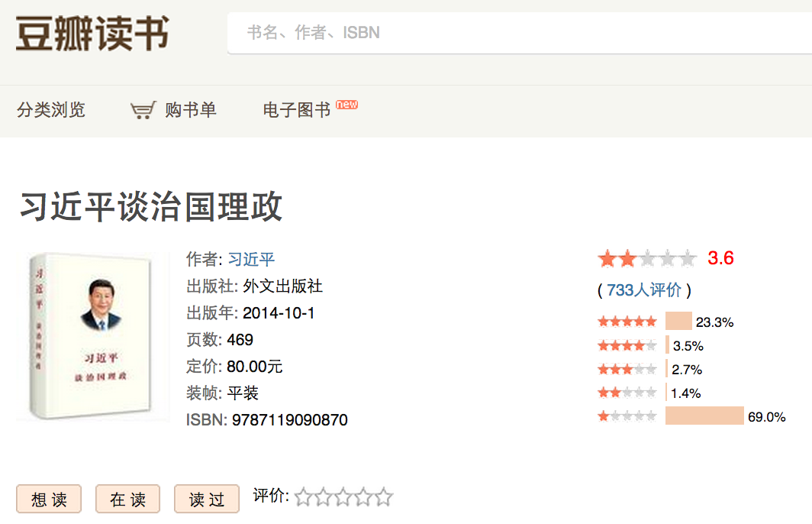812x524 pixels.
Task: Open the 电子图书 navigation item
Action: pyautogui.click(x=297, y=110)
